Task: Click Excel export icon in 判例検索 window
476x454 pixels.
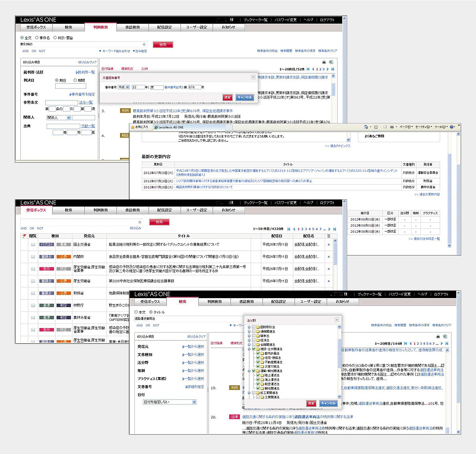Action: point(331,62)
